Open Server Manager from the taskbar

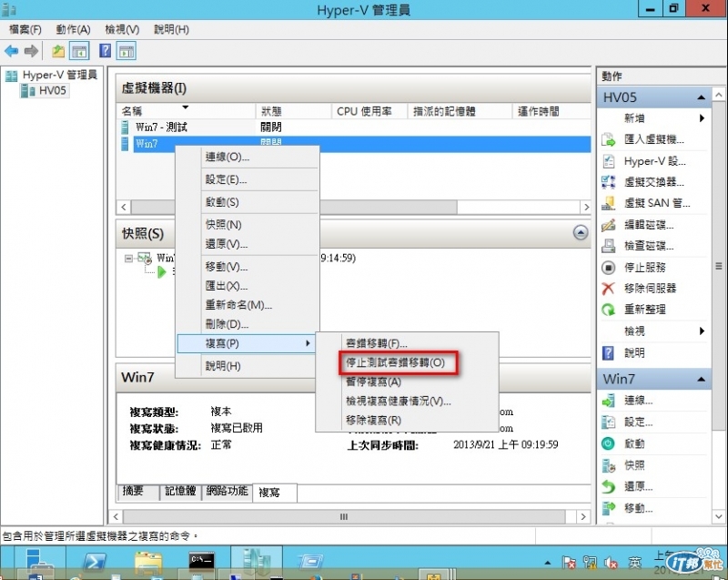39,563
